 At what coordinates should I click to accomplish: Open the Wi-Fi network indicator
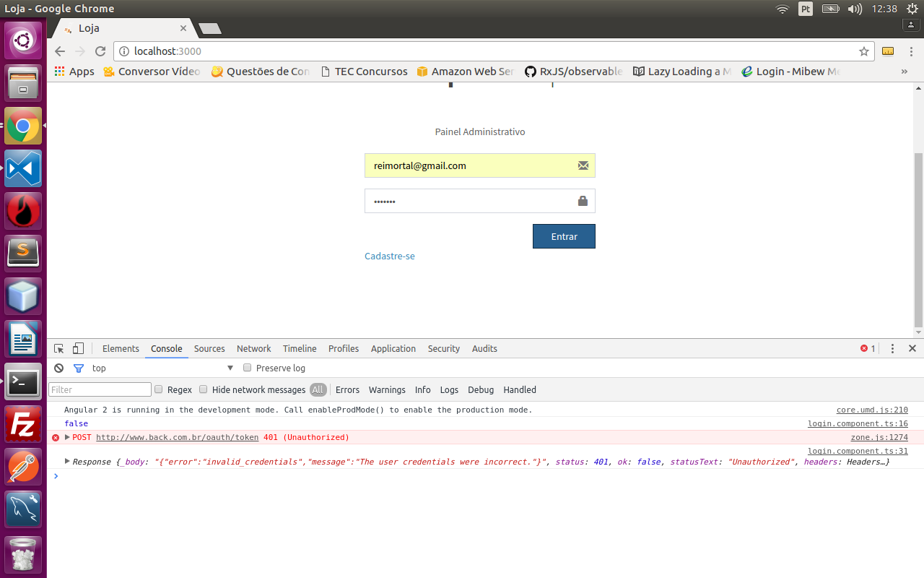click(x=783, y=9)
